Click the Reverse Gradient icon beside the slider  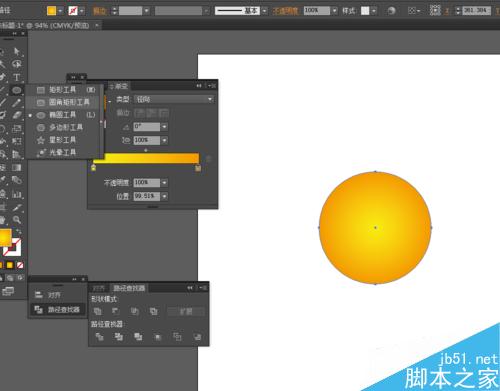pyautogui.click(x=209, y=159)
